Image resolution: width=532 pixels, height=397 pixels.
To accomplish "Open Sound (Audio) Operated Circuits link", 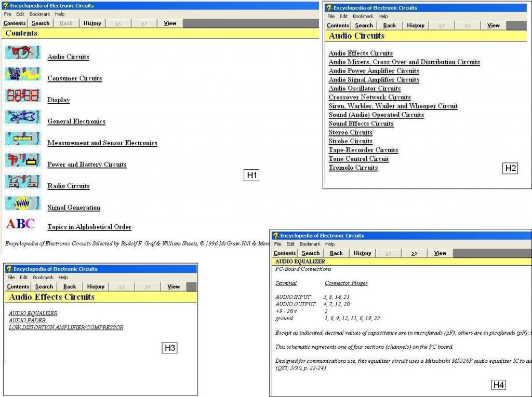I will [x=376, y=115].
